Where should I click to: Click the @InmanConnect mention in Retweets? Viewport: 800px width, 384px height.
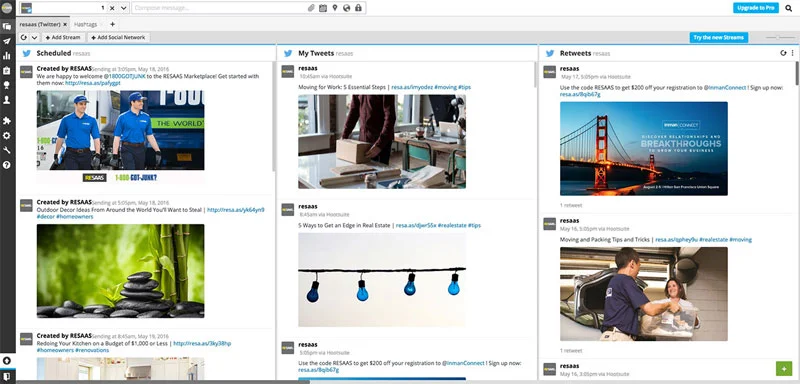pos(725,88)
